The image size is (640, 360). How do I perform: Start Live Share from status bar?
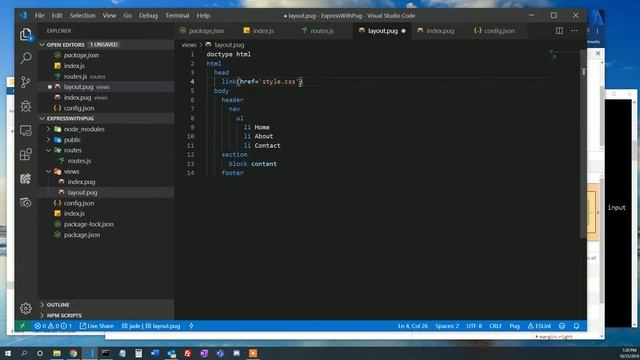tap(97, 326)
